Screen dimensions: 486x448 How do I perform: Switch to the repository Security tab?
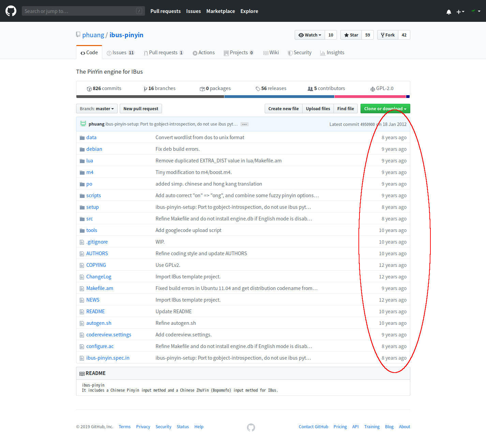click(299, 53)
